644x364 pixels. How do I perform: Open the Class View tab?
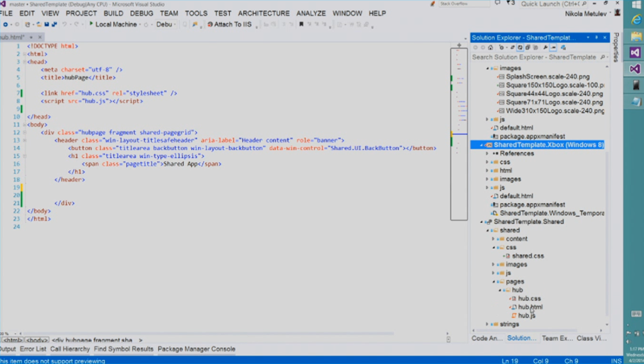pyautogui.click(x=591, y=338)
